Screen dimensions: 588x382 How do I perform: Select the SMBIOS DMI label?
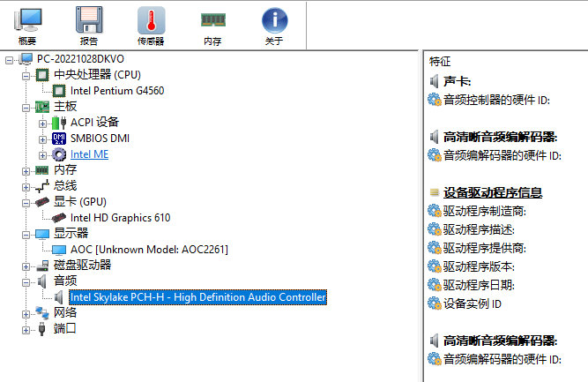click(100, 139)
